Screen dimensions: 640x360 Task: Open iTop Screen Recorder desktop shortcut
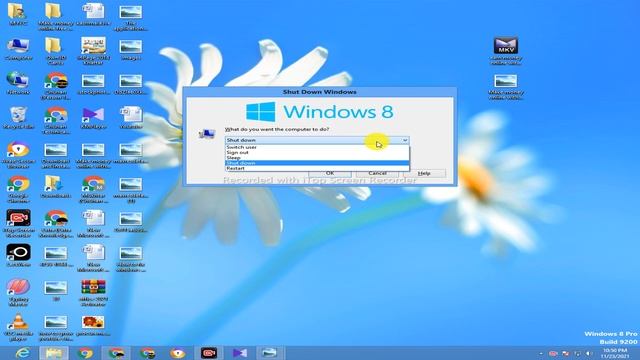coord(18,224)
